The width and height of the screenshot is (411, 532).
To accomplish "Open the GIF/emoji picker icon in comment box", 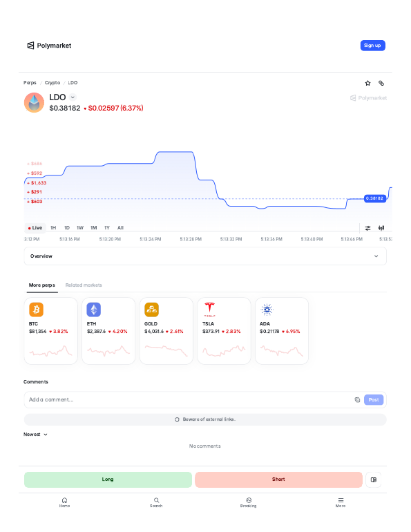I will [x=357, y=399].
